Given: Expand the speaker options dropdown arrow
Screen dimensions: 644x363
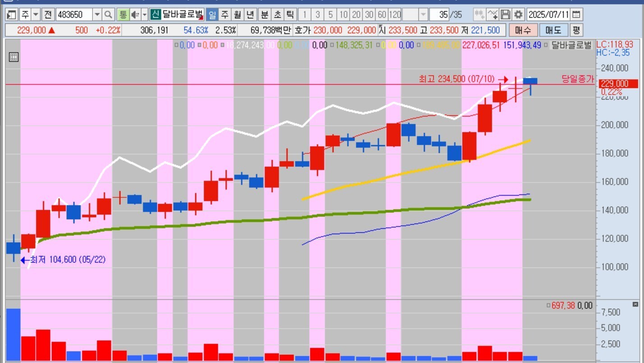Looking at the screenshot, I should pos(145,14).
